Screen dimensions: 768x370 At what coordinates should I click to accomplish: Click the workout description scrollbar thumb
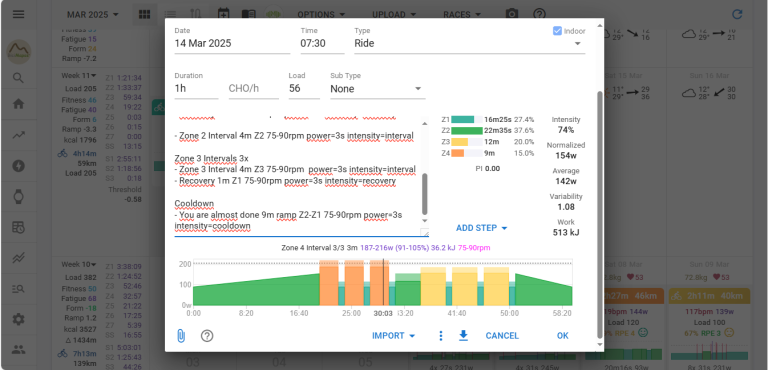point(425,194)
